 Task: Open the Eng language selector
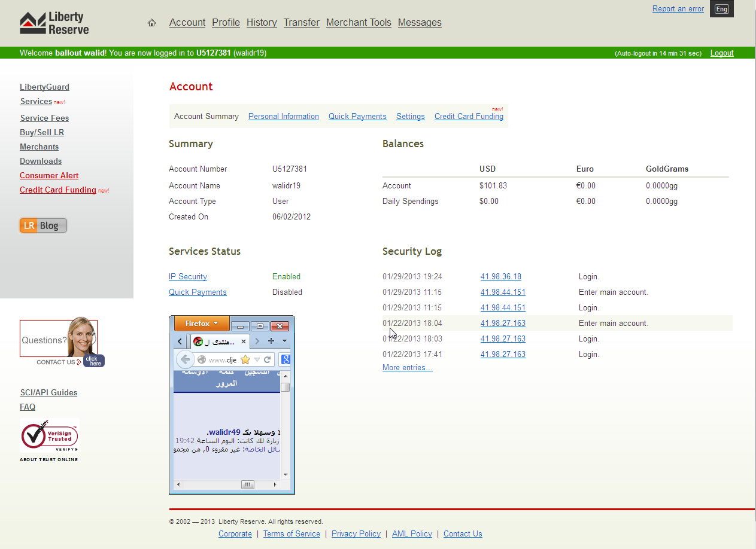tap(721, 9)
